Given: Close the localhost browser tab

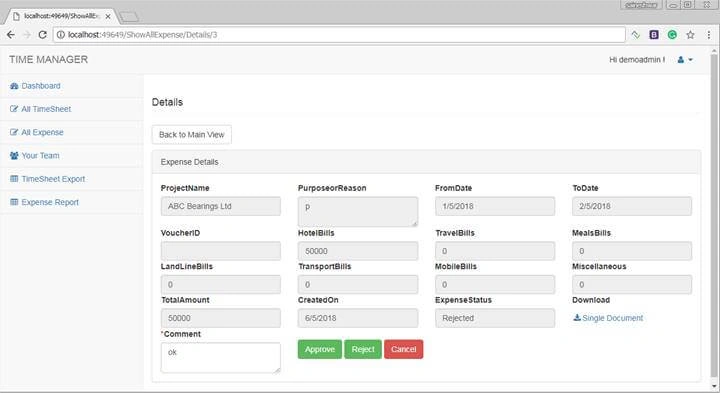Looking at the screenshot, I should coord(108,17).
